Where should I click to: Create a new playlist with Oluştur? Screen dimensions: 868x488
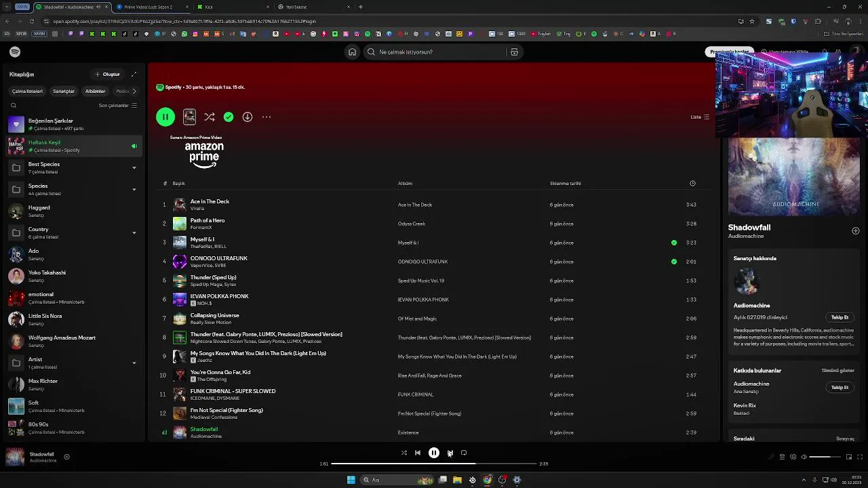(x=108, y=75)
